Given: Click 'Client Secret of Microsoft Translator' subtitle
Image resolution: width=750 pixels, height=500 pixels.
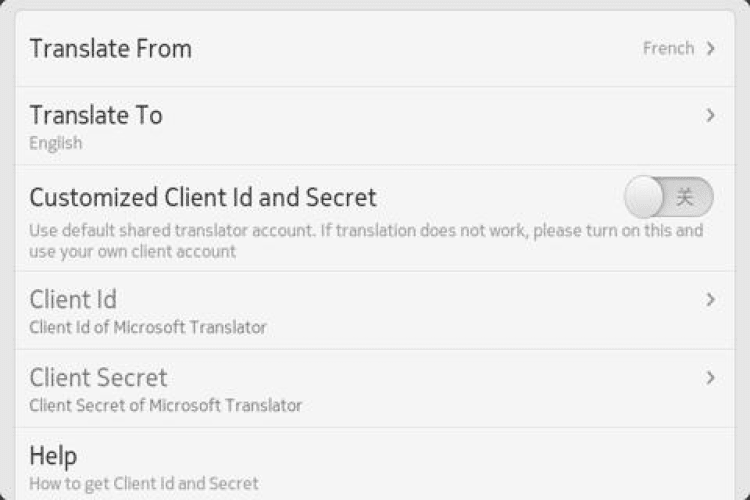Looking at the screenshot, I should [x=166, y=405].
